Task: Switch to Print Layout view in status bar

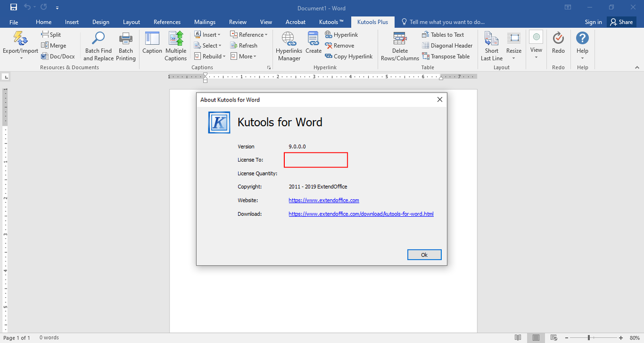Action: (536, 338)
